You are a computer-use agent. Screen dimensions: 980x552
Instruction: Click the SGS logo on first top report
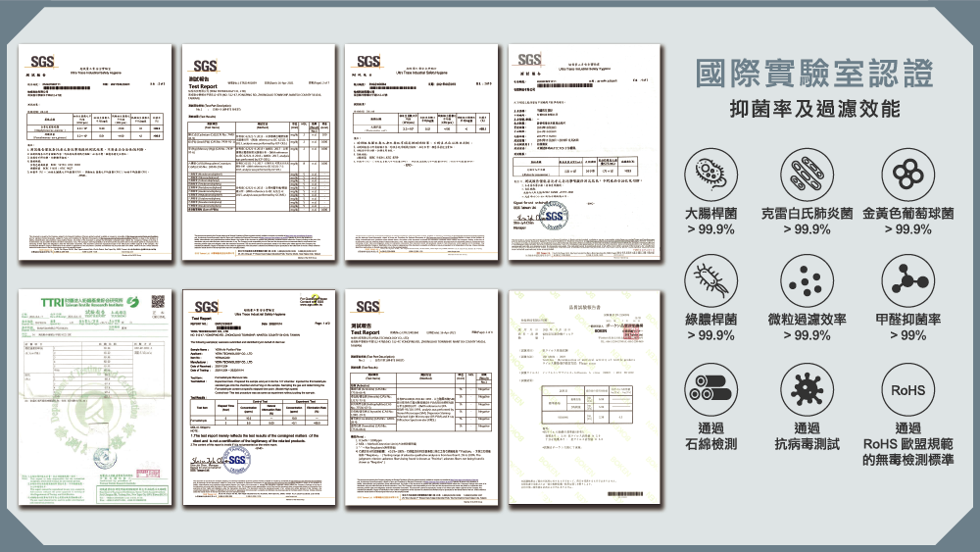pyautogui.click(x=42, y=61)
